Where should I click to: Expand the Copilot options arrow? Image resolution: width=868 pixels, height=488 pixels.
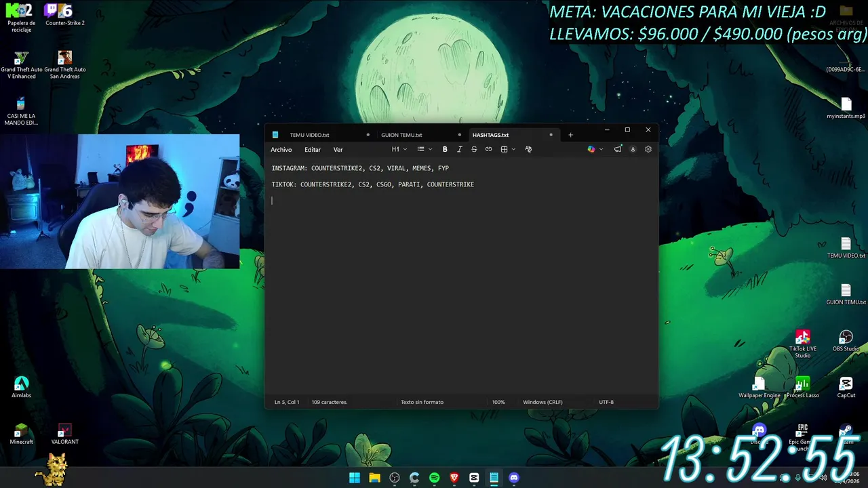pos(601,149)
